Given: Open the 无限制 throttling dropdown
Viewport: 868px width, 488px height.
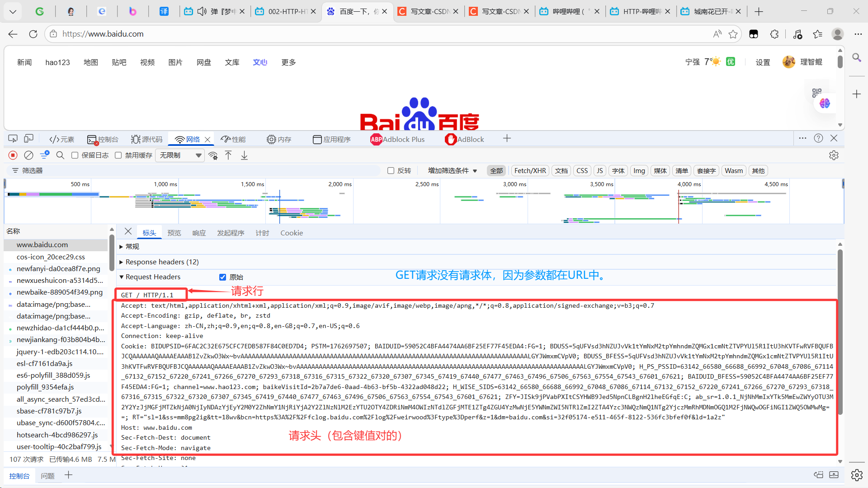Looking at the screenshot, I should [x=180, y=155].
